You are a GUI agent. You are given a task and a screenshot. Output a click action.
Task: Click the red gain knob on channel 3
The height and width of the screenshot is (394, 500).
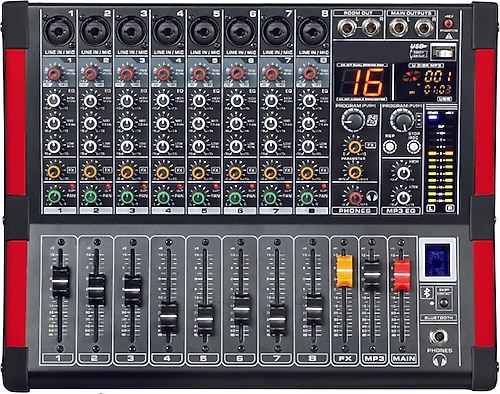[127, 74]
